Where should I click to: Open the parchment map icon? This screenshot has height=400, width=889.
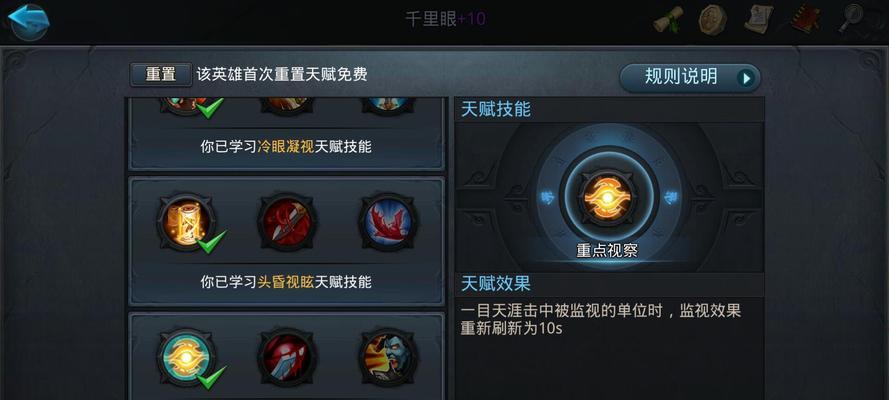tap(759, 19)
